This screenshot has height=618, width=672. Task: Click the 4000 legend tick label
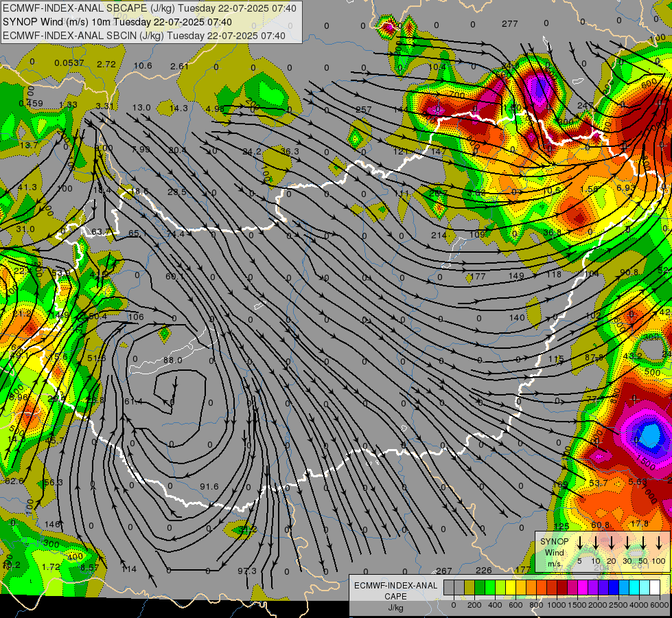point(639,605)
